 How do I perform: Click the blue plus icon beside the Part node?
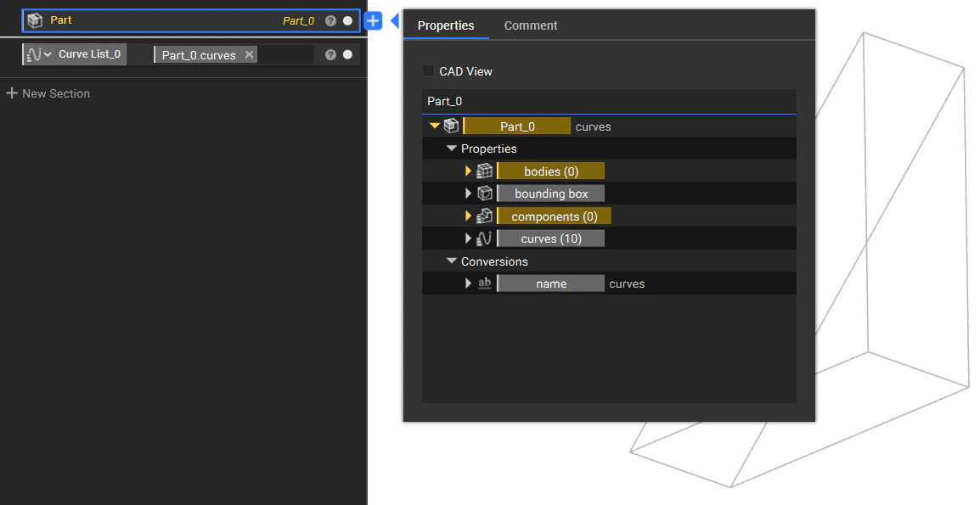coord(374,20)
